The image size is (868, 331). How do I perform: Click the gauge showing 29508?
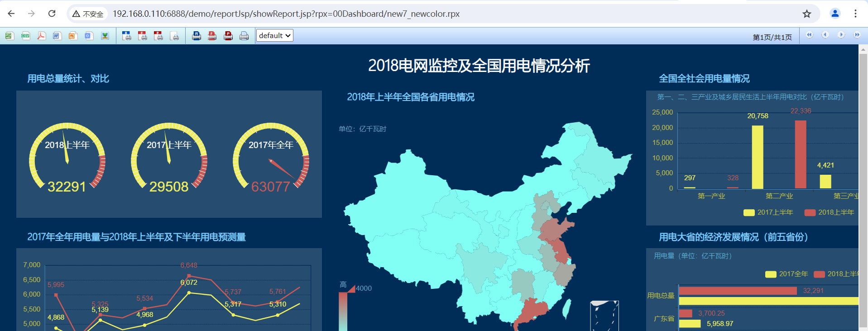pyautogui.click(x=169, y=157)
